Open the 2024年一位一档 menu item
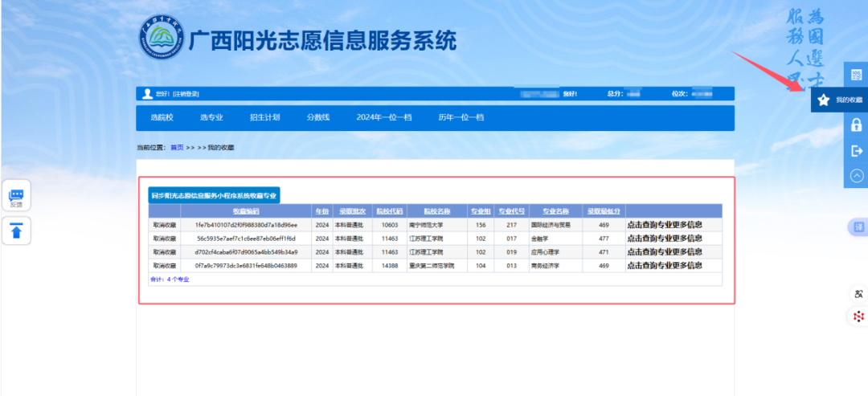The height and width of the screenshot is (396, 868). point(383,117)
